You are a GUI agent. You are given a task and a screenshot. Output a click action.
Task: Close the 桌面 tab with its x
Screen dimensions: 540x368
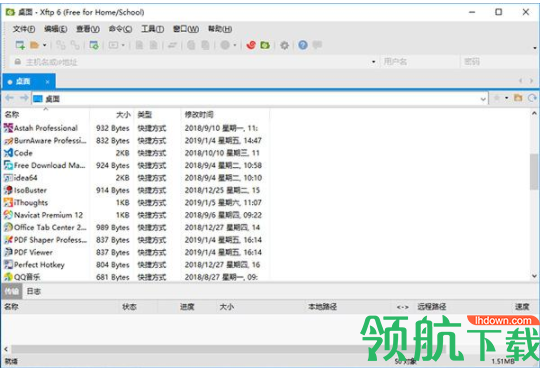48,82
